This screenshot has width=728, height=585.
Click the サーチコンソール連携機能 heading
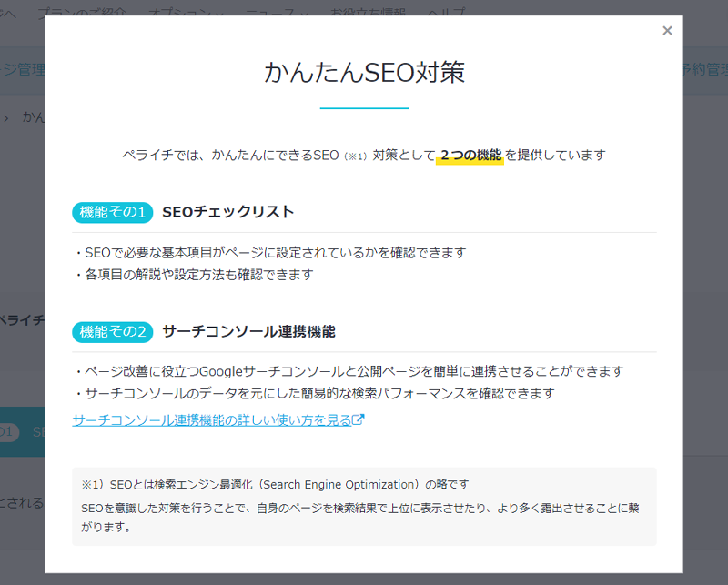[248, 332]
